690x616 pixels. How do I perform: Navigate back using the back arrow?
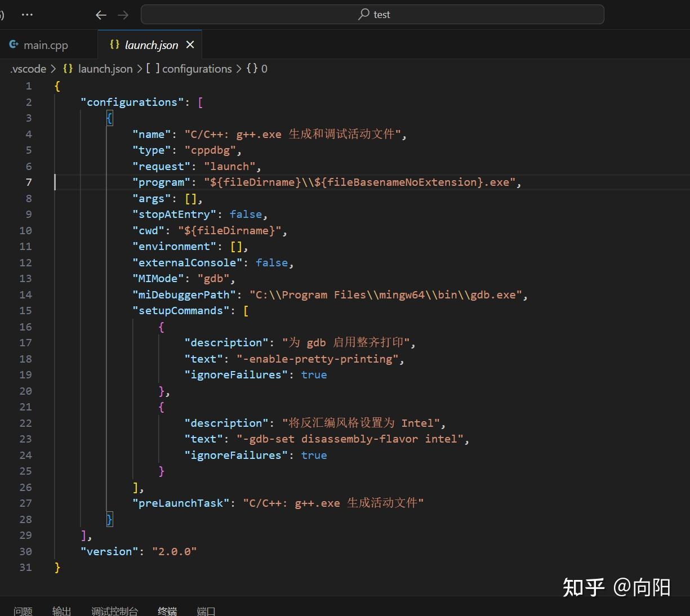click(100, 15)
